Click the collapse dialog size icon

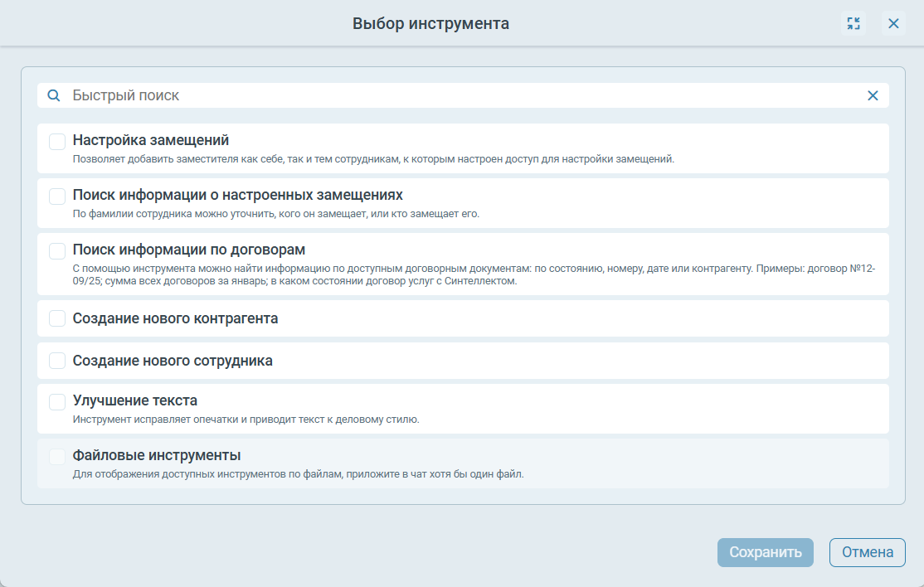pos(853,23)
